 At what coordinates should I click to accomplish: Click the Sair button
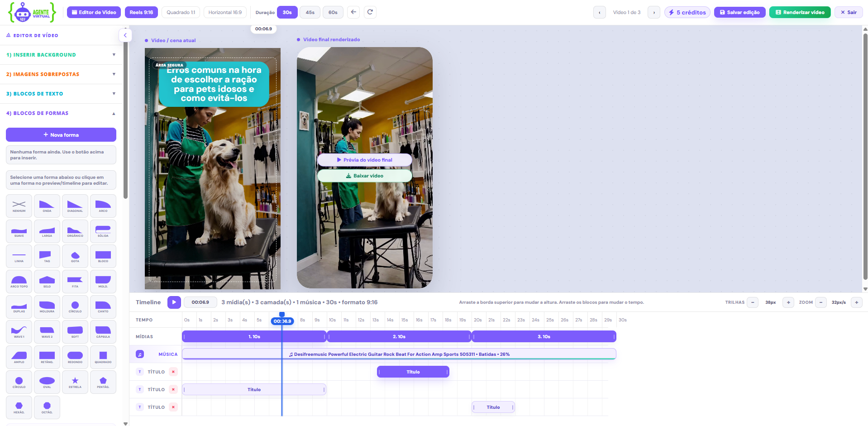tap(849, 12)
